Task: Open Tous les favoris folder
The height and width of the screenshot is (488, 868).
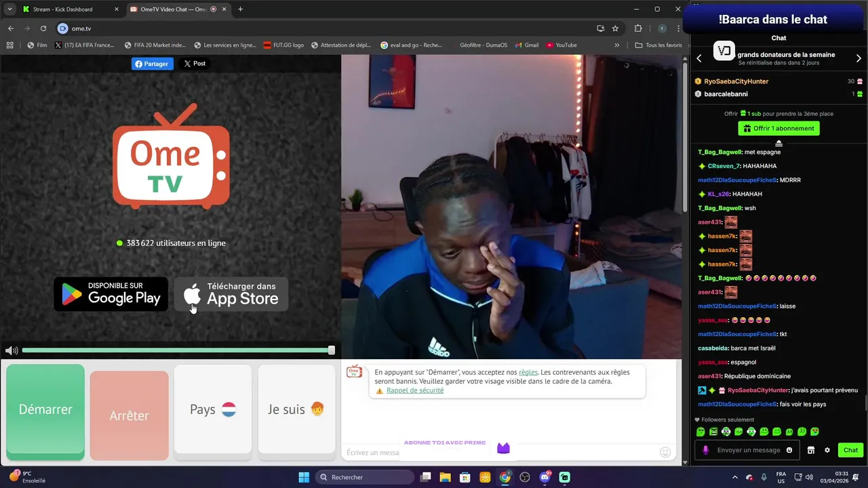Action: [658, 45]
